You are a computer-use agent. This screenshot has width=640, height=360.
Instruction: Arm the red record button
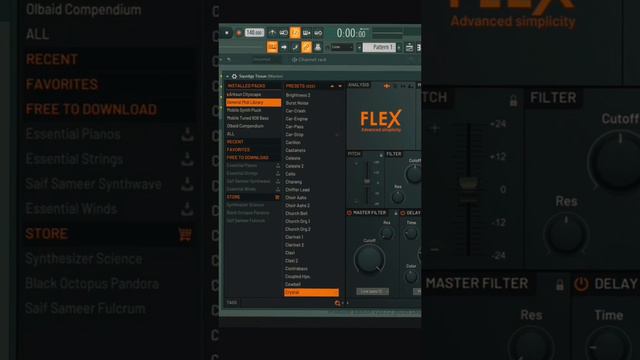[239, 33]
